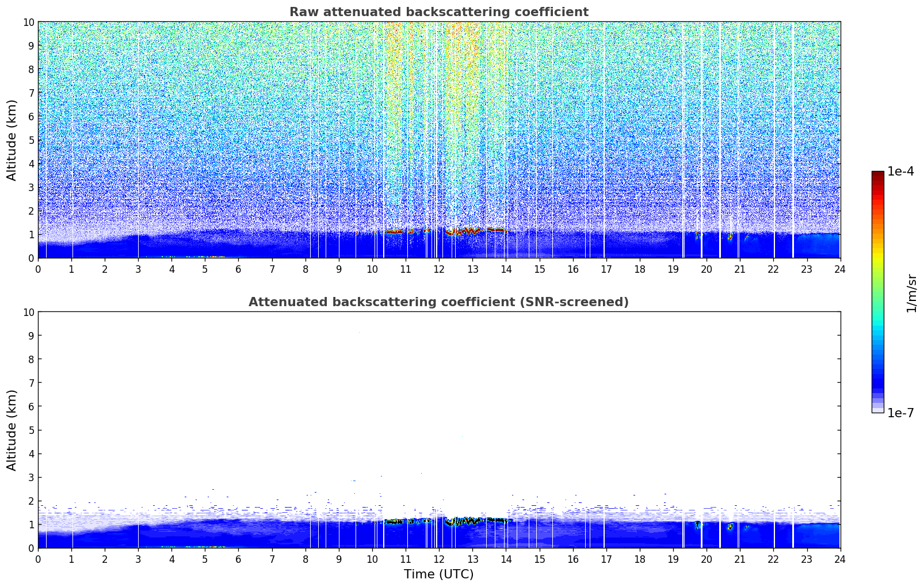Image resolution: width=924 pixels, height=587 pixels.
Task: Click altitude tick '10' on the SNR-screened plot
Action: click(x=28, y=312)
